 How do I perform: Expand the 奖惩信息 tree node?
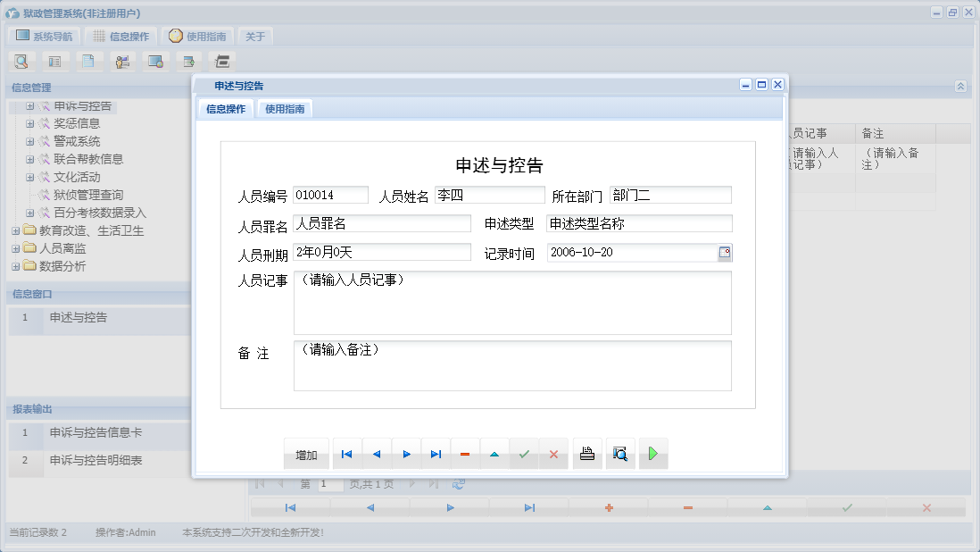click(x=29, y=123)
